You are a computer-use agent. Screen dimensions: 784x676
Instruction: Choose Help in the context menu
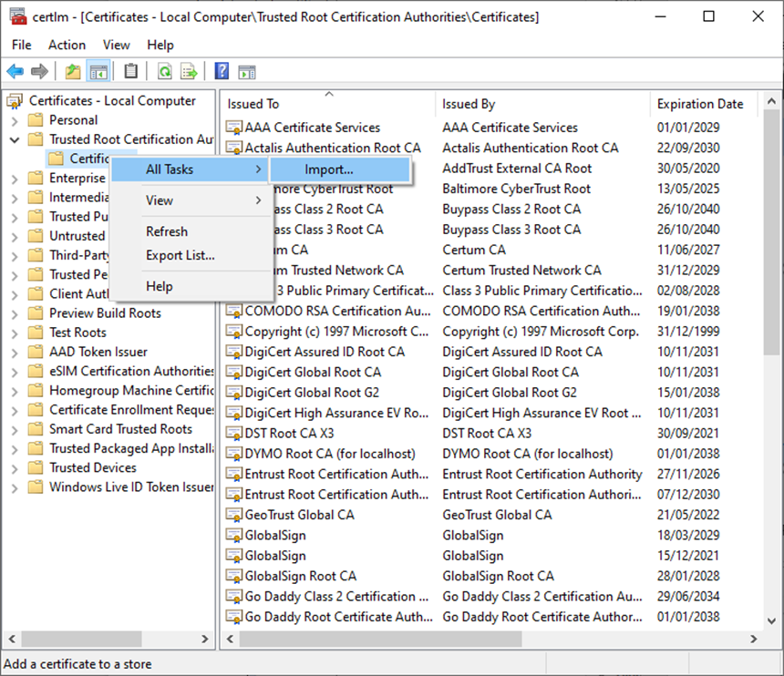(x=190, y=286)
